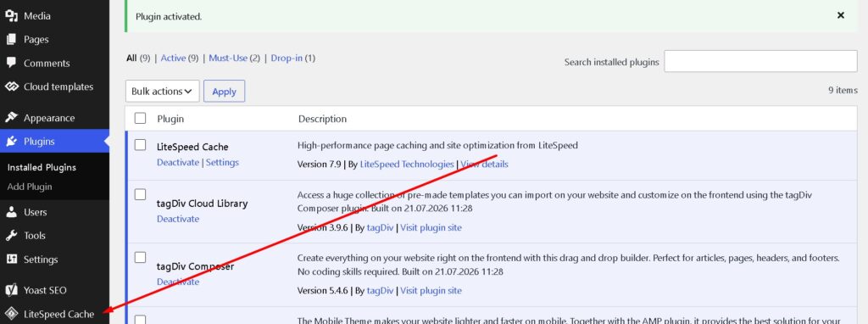The width and height of the screenshot is (868, 324).
Task: Open Plugins menu item
Action: click(54, 142)
